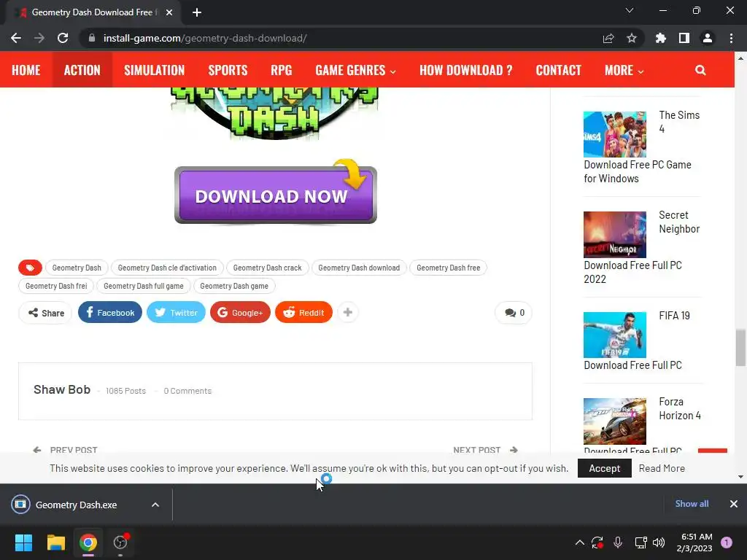The width and height of the screenshot is (747, 560).
Task: Click the red tag icon
Action: click(30, 268)
